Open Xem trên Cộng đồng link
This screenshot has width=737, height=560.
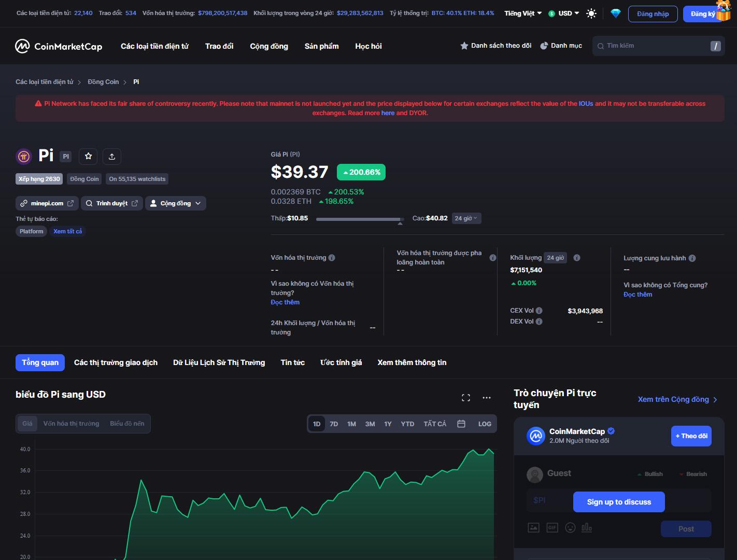677,399
